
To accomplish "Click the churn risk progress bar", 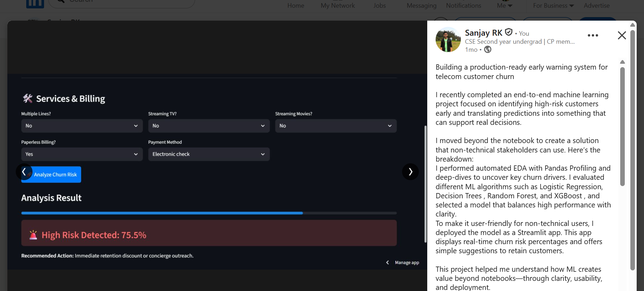I will pos(209,213).
